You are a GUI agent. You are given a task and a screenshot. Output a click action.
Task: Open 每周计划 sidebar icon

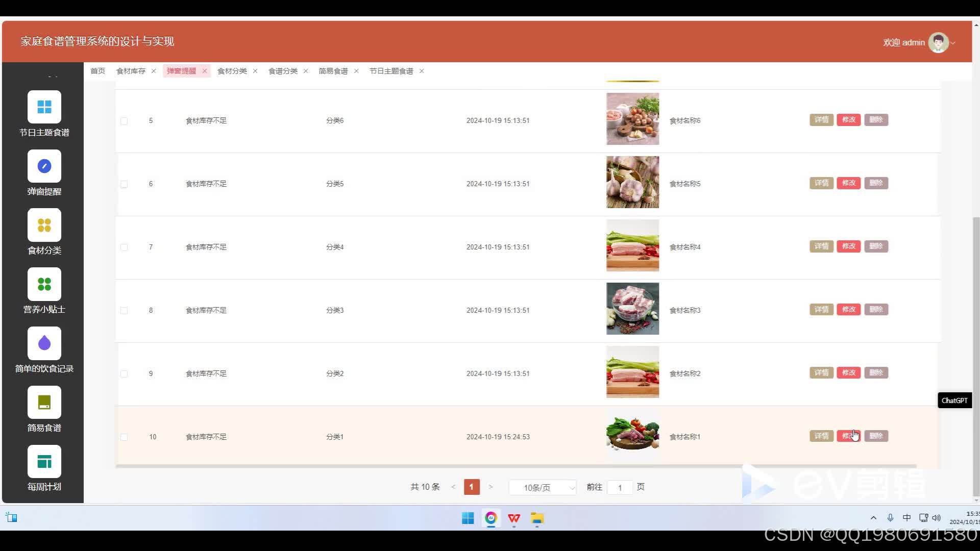pyautogui.click(x=44, y=462)
